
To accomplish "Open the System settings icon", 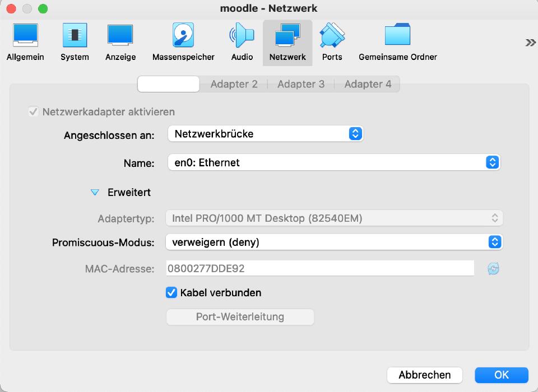I will pyautogui.click(x=75, y=43).
